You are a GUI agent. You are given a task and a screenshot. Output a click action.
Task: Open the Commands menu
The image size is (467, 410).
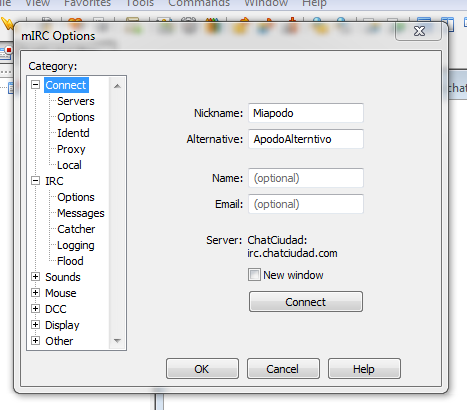point(199,3)
